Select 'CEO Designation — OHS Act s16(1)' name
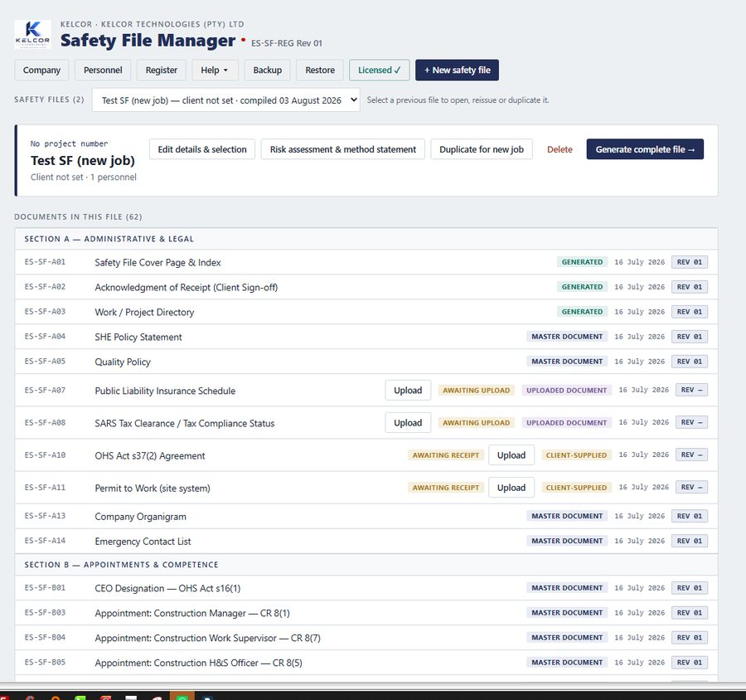Viewport: 746px width, 700px height. tap(167, 588)
